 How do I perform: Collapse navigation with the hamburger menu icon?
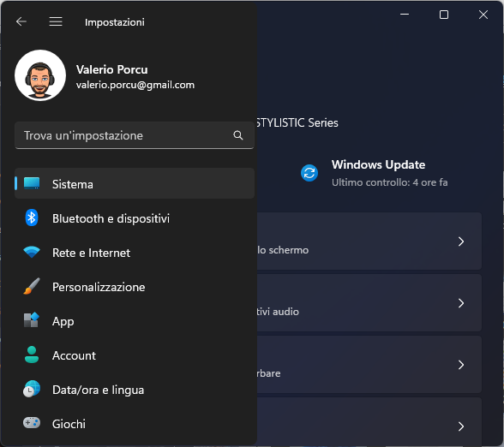56,22
